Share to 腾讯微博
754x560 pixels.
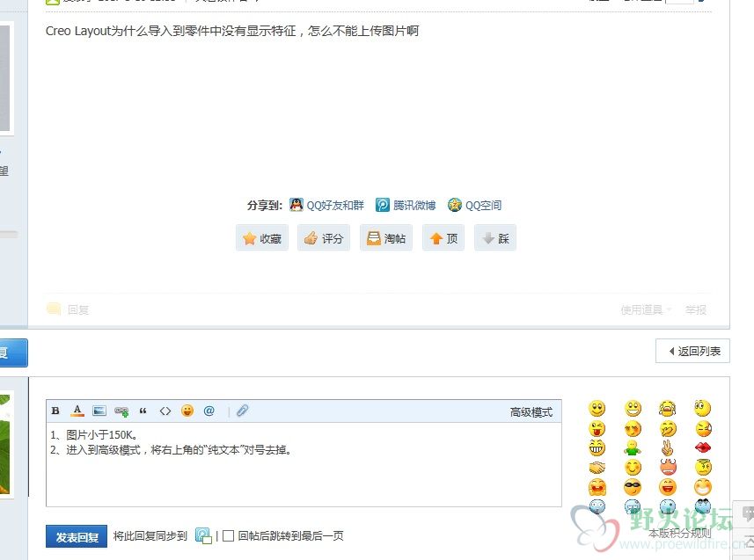(406, 205)
